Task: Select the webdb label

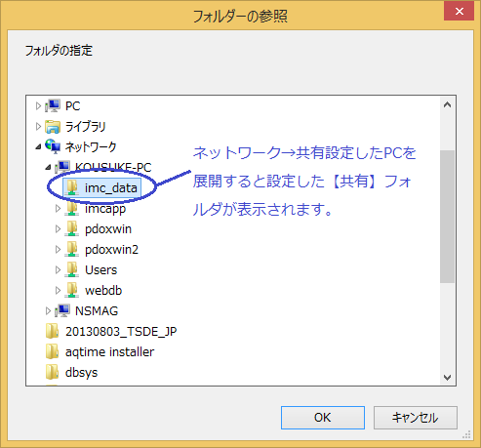Action: pyautogui.click(x=103, y=291)
